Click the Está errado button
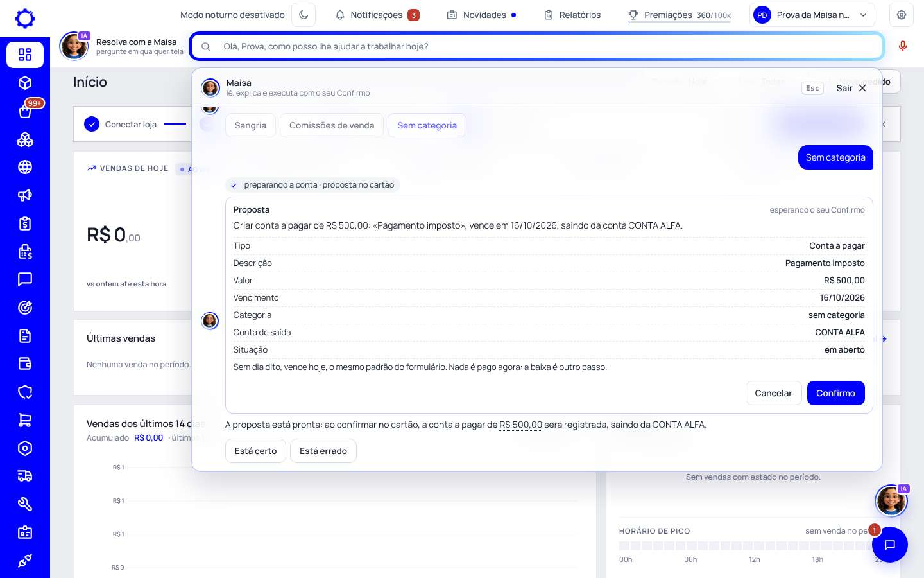The height and width of the screenshot is (578, 924). [x=323, y=451]
